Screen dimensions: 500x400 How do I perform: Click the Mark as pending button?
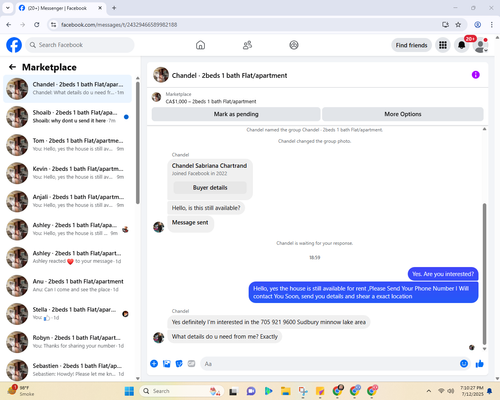pos(236,114)
